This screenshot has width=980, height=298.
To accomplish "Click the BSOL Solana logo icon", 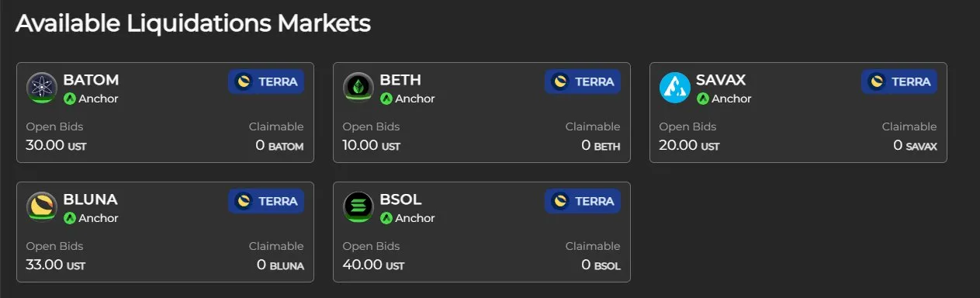I will click(x=358, y=207).
